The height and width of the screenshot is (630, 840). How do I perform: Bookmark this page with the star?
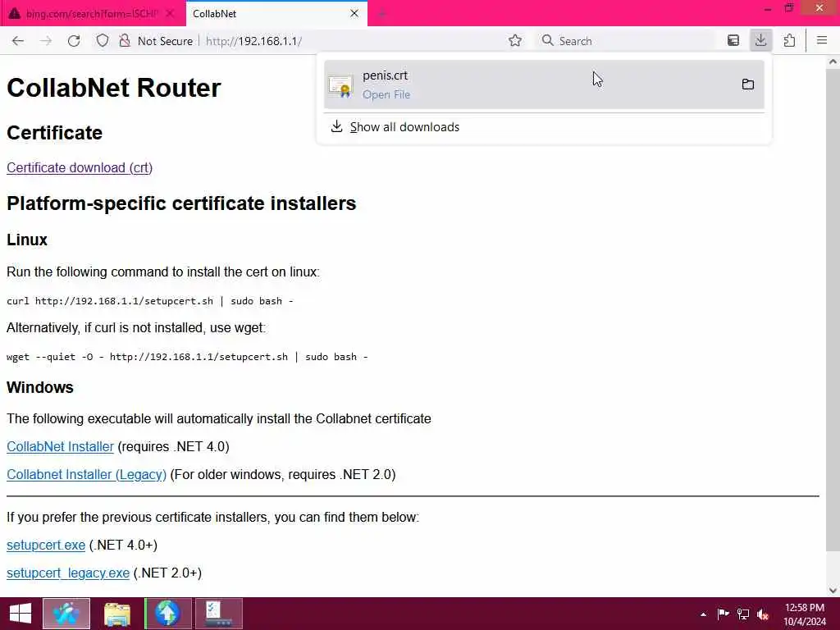tap(515, 41)
